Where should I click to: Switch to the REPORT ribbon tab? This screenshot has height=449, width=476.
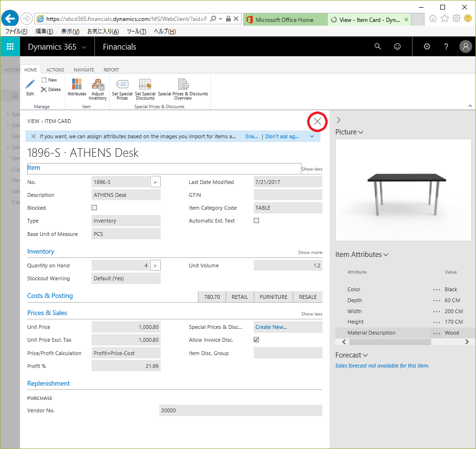(x=111, y=70)
